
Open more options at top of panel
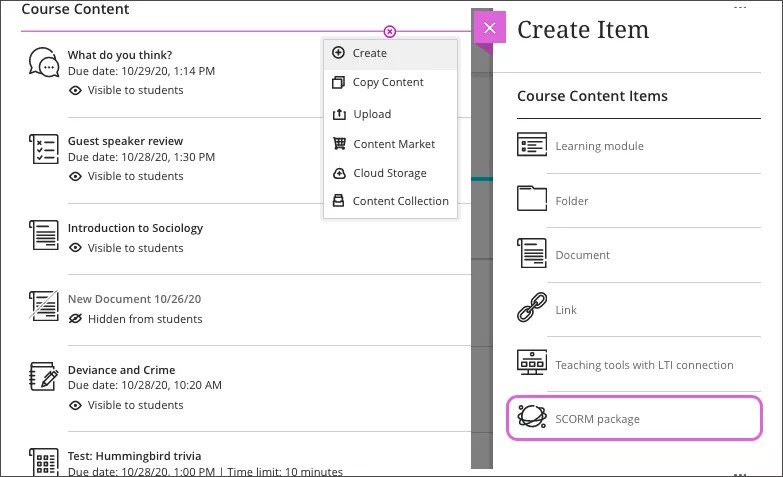tap(740, 7)
